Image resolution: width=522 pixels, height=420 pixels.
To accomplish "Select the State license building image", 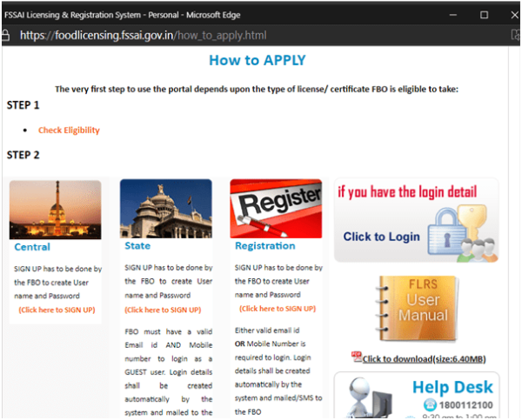I will click(165, 209).
